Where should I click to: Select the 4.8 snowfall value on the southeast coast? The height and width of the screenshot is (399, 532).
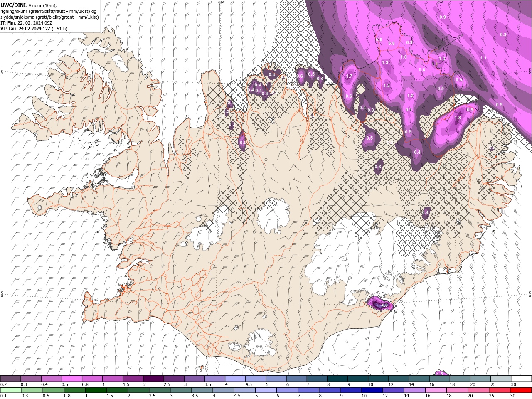coord(384,305)
